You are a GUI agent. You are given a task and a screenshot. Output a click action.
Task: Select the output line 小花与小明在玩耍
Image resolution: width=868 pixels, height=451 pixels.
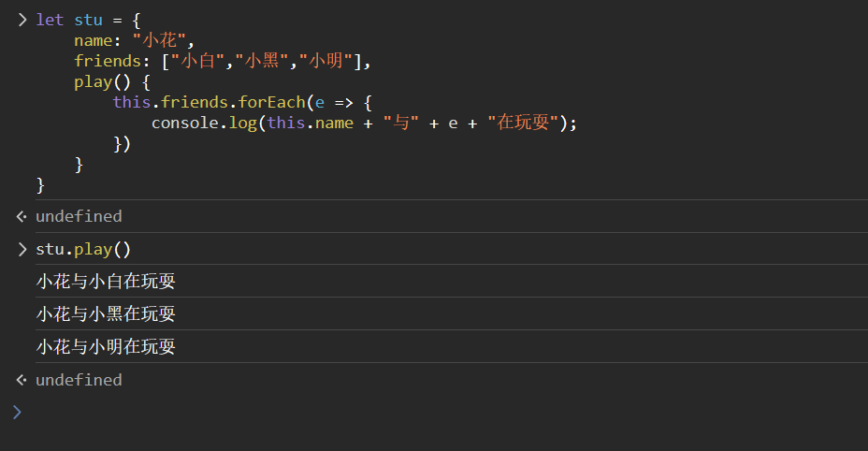tap(106, 347)
